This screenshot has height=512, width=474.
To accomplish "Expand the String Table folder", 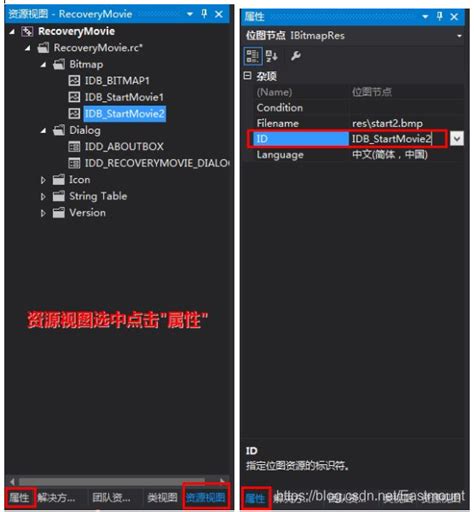I will click(x=43, y=196).
